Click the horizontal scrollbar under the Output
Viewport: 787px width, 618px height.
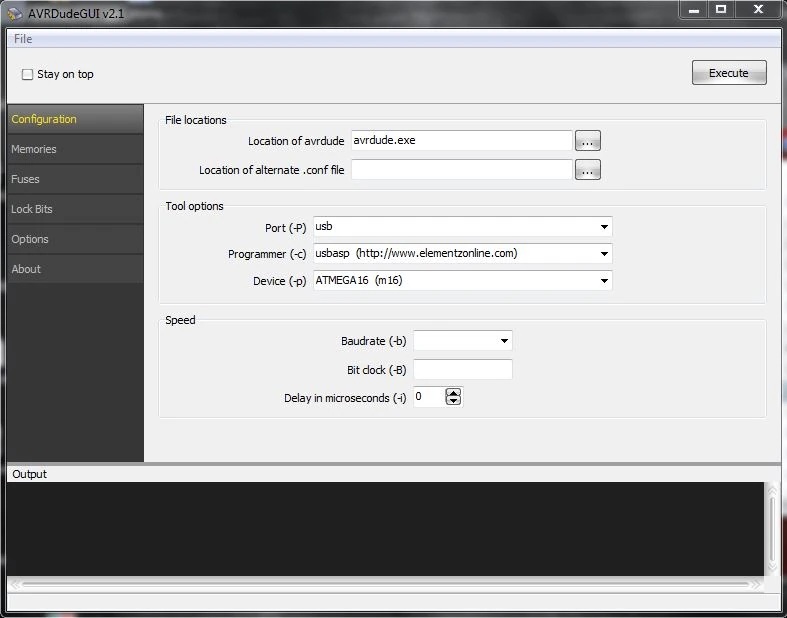pos(385,584)
